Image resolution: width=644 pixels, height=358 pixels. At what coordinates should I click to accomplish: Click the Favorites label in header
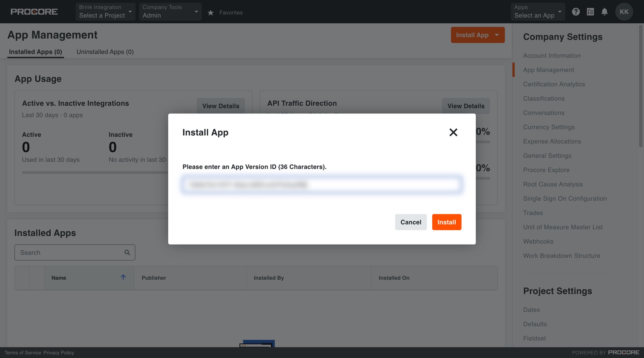coord(231,12)
